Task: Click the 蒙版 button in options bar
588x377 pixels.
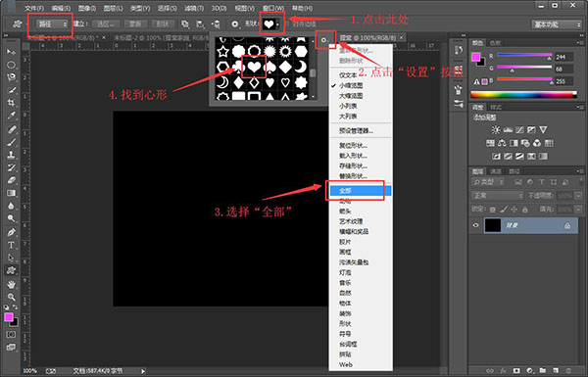Action: (135, 24)
